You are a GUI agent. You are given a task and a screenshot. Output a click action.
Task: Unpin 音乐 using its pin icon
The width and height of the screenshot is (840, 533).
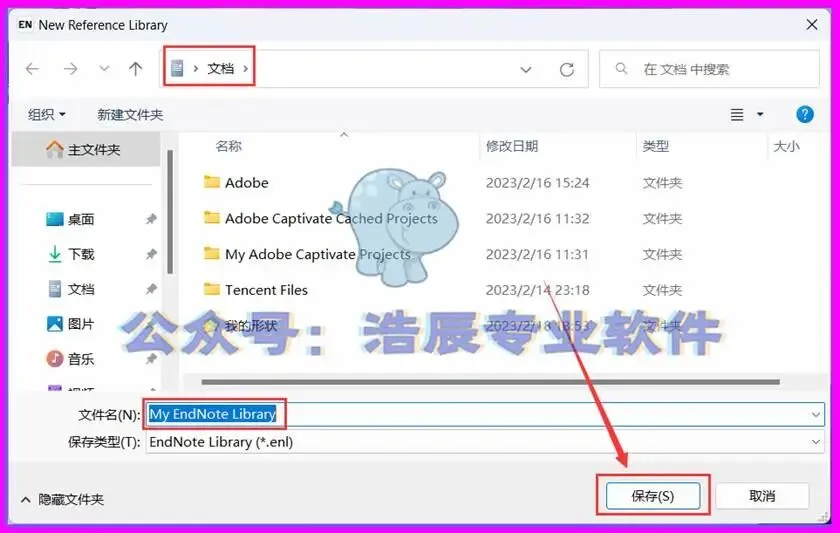click(151, 359)
